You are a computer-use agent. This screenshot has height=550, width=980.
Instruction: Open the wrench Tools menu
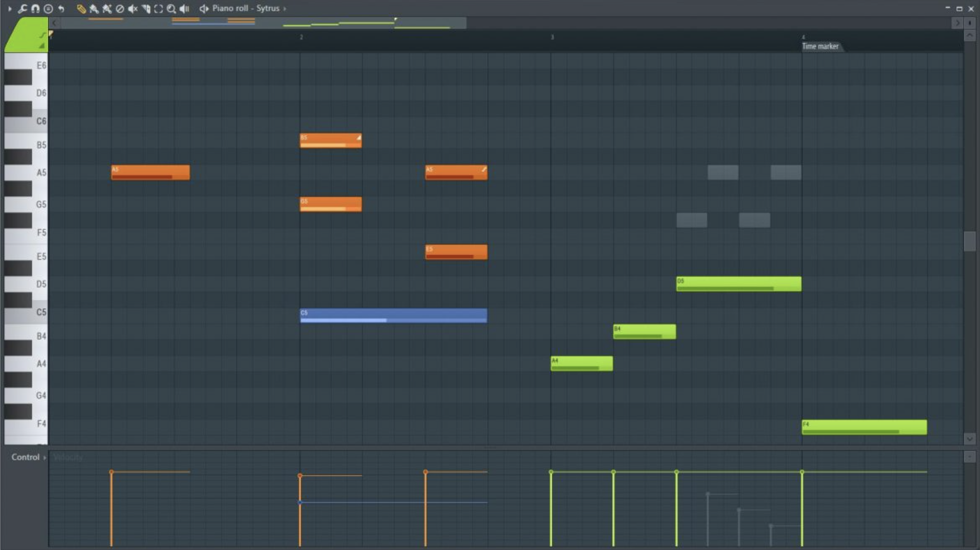point(22,9)
